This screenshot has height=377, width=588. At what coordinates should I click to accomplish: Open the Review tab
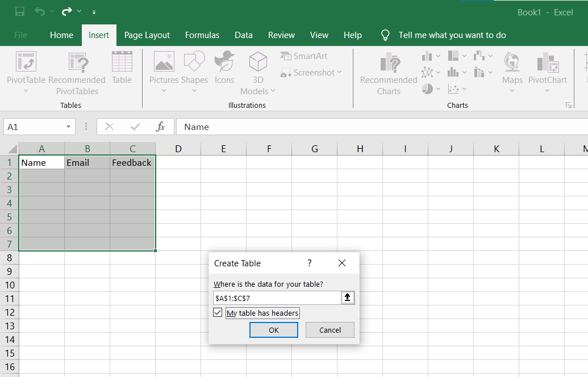[x=281, y=35]
